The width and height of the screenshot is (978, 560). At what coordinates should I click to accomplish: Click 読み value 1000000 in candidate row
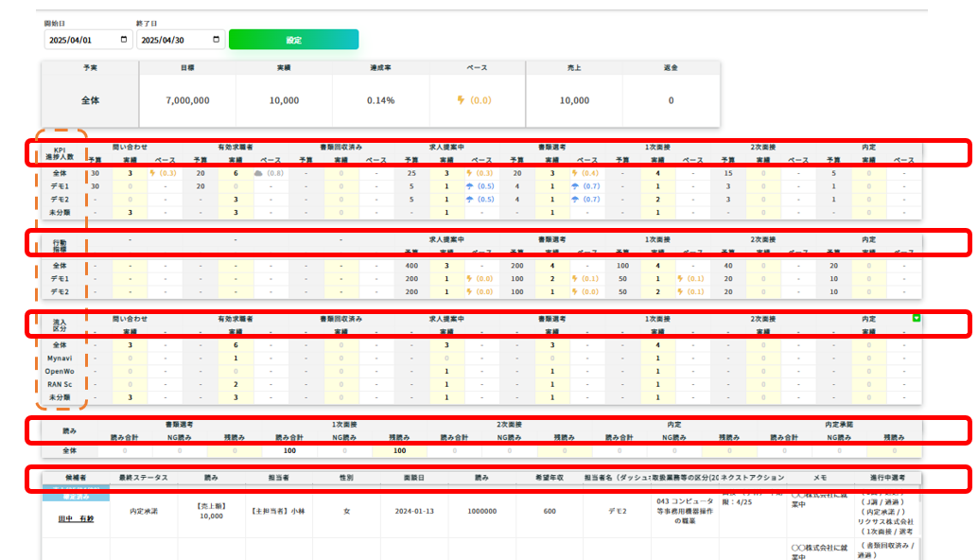(x=482, y=512)
